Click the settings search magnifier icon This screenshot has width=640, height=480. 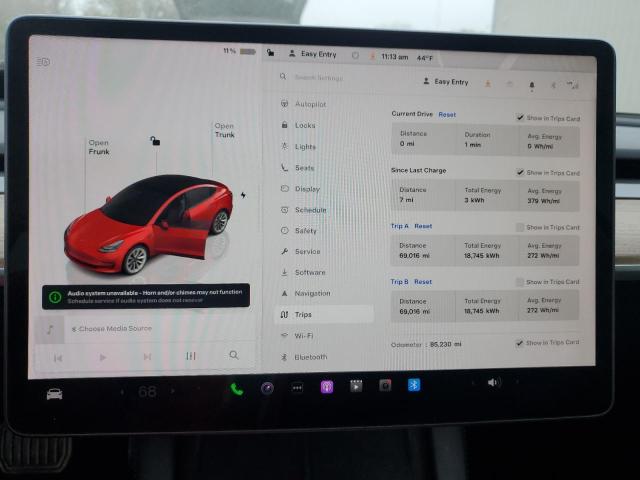click(283, 76)
